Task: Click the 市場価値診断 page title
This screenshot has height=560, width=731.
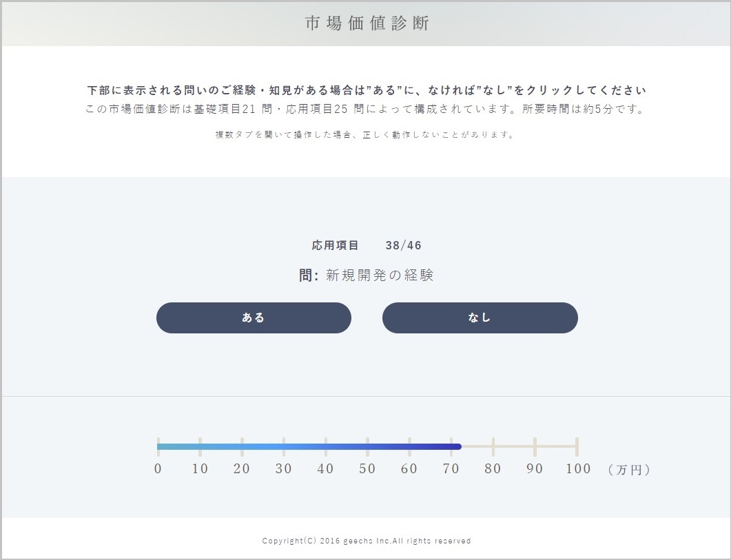Action: coord(367,23)
